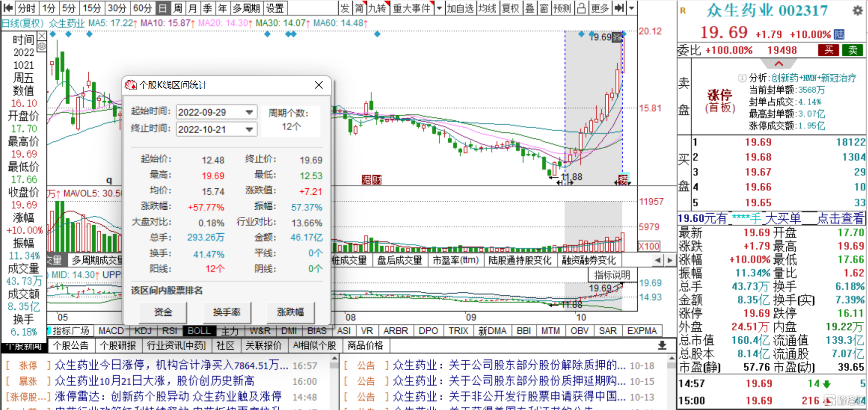
Task: Close the 时间 data info panel
Action: (42, 36)
